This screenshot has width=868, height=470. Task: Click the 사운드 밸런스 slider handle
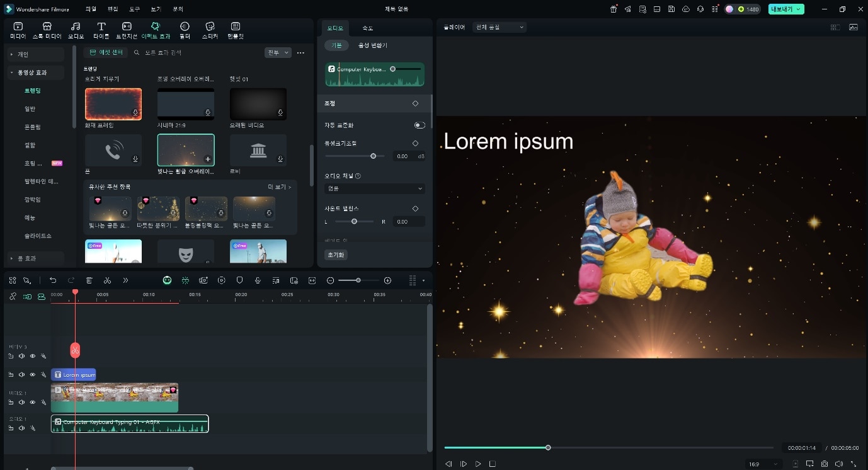point(354,221)
